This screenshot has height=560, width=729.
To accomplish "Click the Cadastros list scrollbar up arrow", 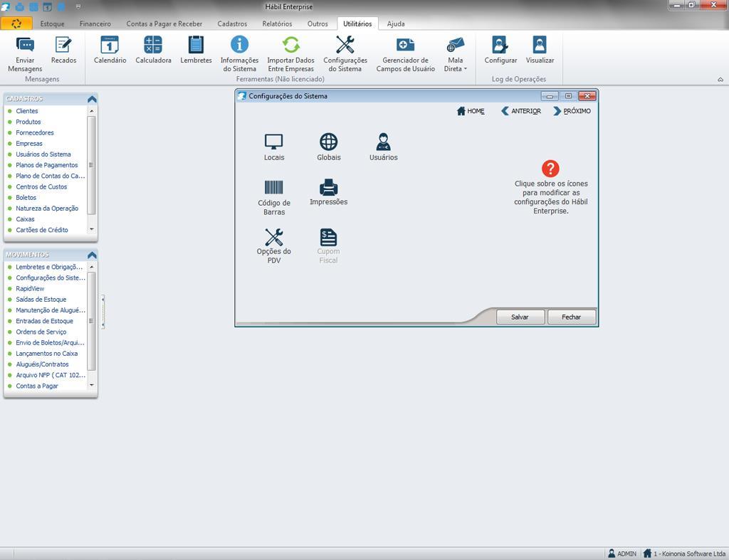I will (x=92, y=111).
